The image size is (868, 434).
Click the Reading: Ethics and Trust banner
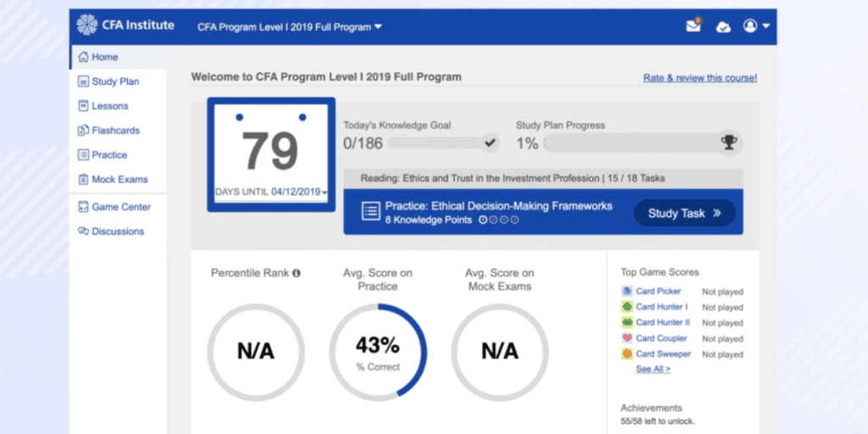pyautogui.click(x=543, y=178)
